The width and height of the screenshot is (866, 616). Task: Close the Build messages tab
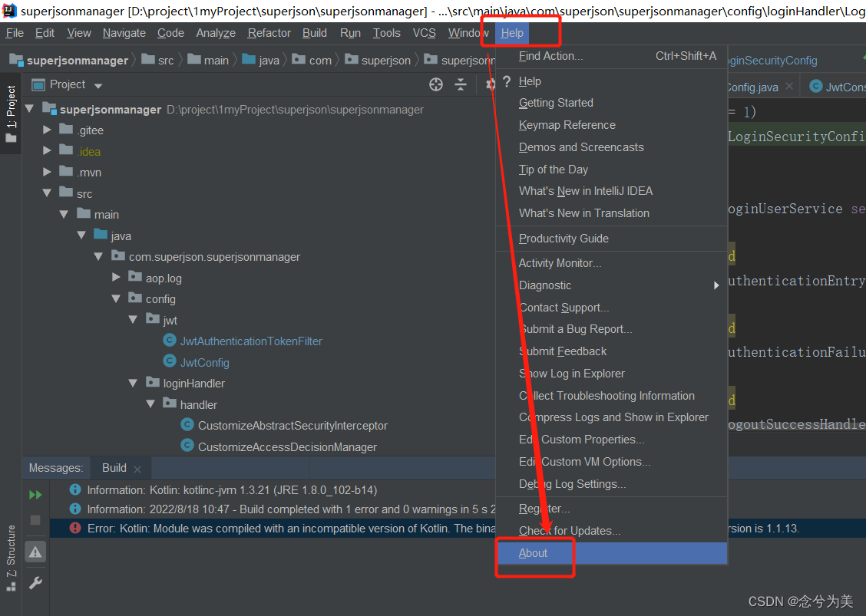[x=137, y=469]
